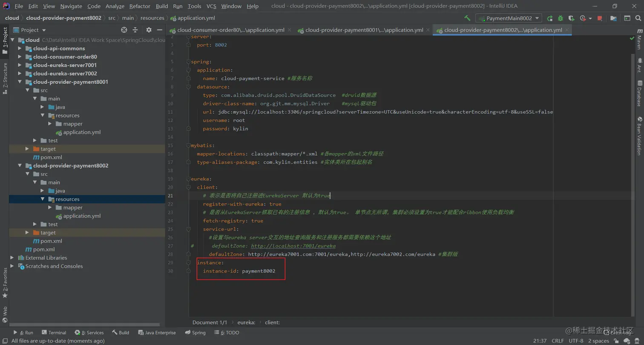Screen dimensions: 644x345
Task: Expand the Scratches and Consoles node
Action: (12, 266)
